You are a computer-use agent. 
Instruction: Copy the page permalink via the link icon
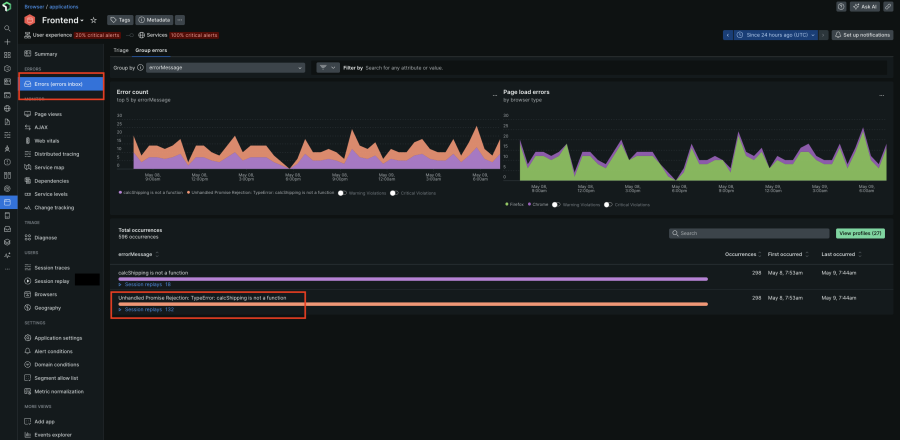888,6
